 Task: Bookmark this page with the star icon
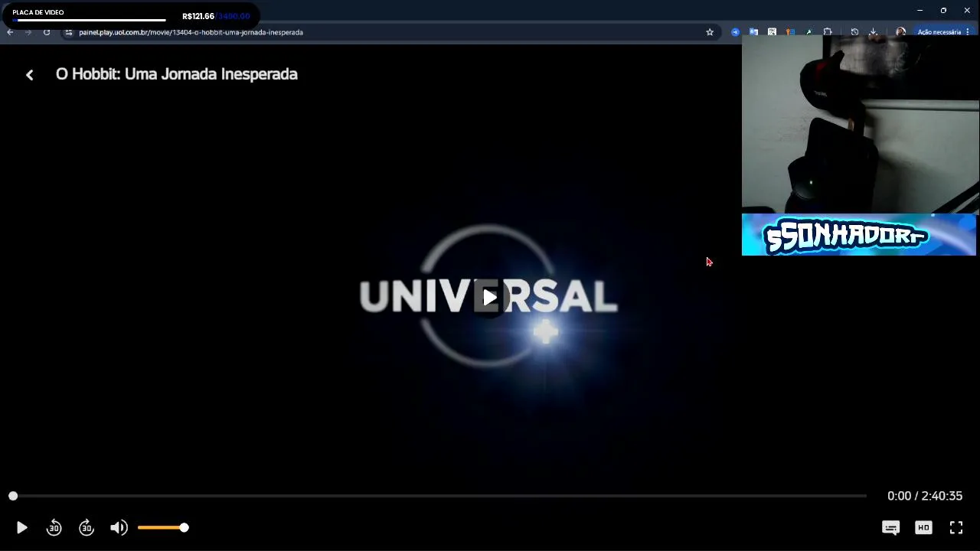click(x=710, y=32)
